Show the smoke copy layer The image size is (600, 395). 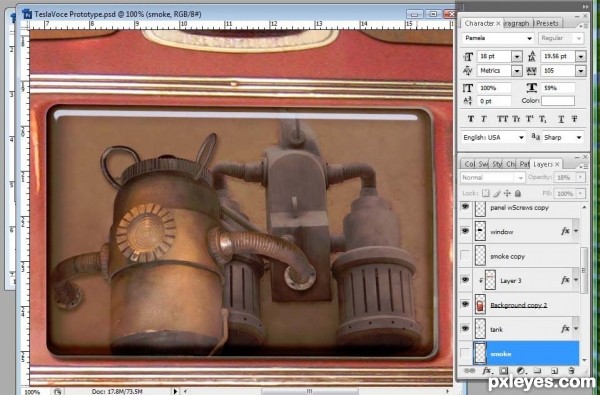[465, 256]
